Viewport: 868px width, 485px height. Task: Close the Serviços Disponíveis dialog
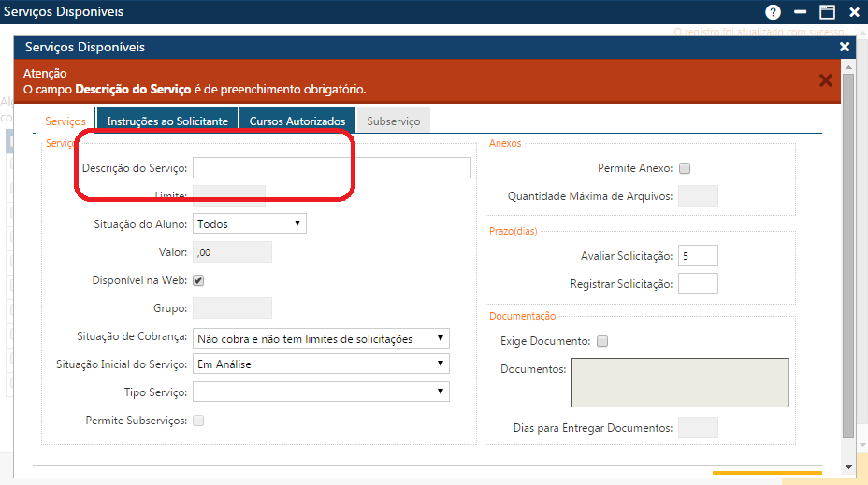pyautogui.click(x=845, y=47)
